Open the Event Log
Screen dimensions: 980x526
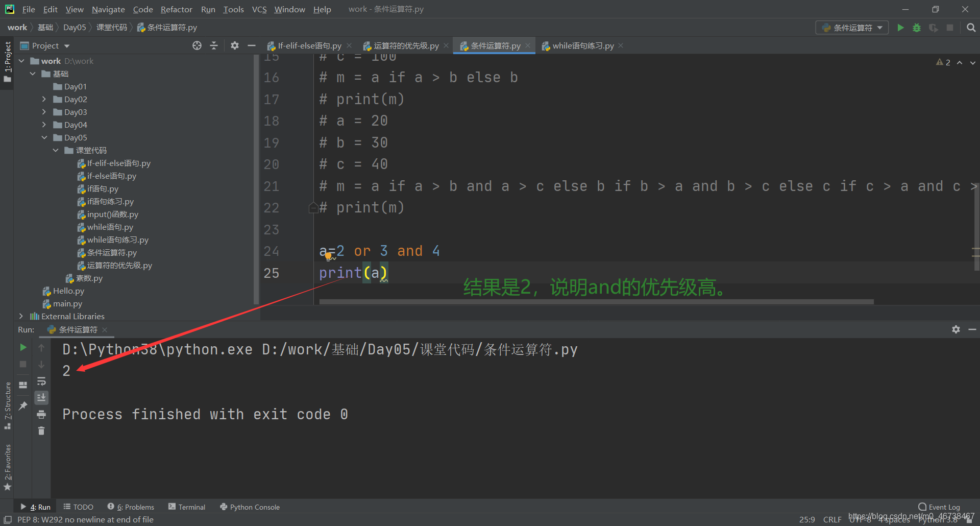(939, 507)
